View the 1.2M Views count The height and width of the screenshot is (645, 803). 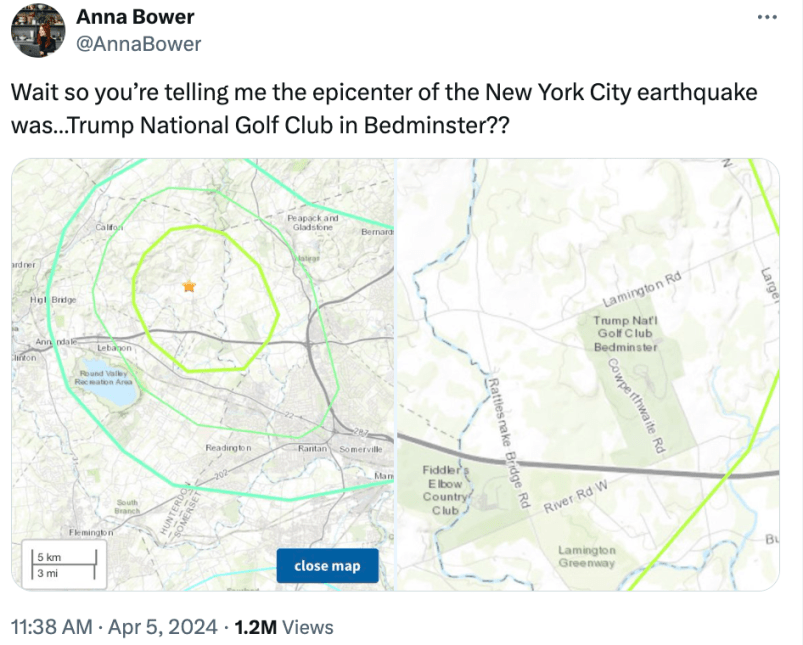(x=284, y=627)
